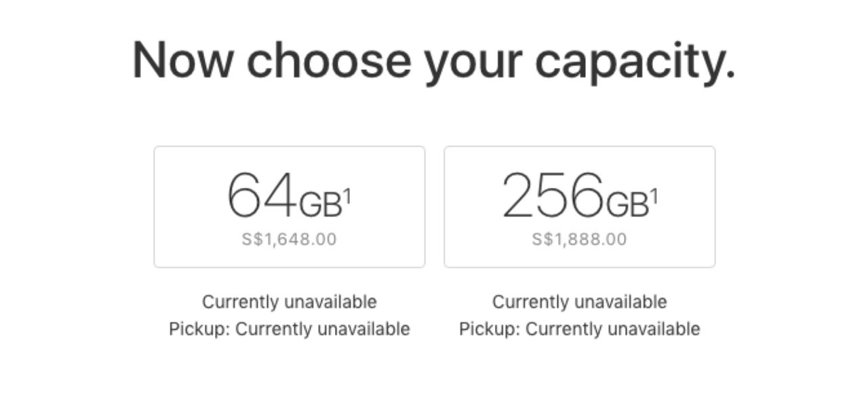Check pickup availability line under 64GB

[289, 329]
